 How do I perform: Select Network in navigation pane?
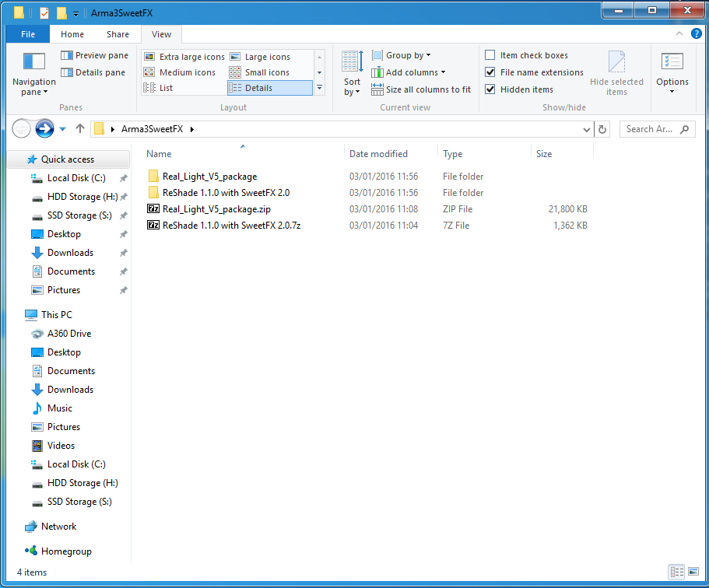click(59, 527)
